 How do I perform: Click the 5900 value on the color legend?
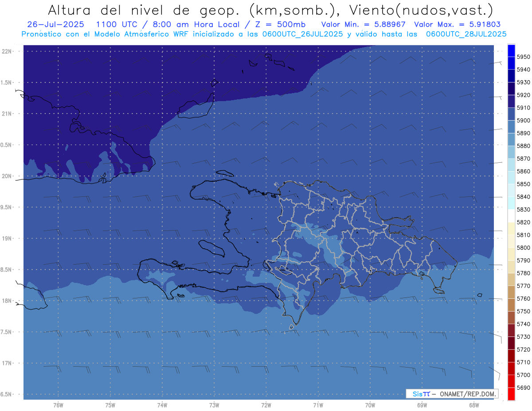click(x=524, y=120)
